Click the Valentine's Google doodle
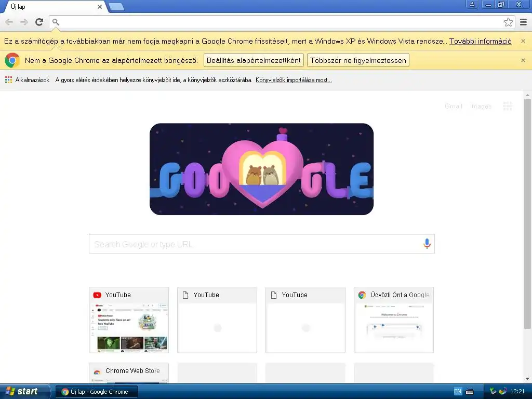The height and width of the screenshot is (399, 532). (262, 169)
